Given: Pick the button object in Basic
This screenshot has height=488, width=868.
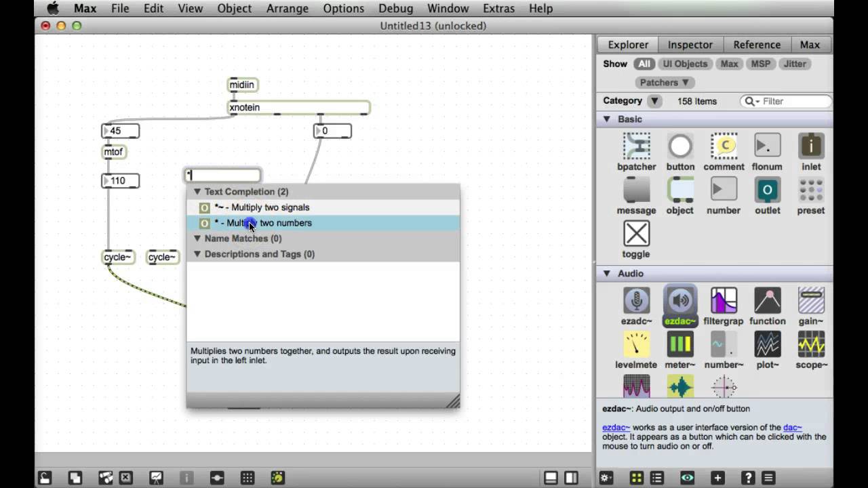Looking at the screenshot, I should [680, 146].
